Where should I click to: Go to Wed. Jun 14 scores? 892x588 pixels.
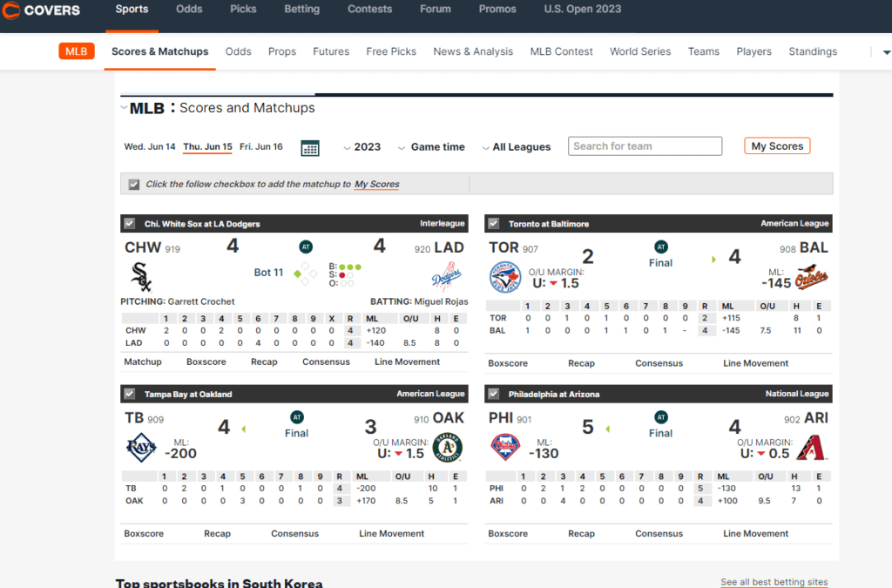(x=150, y=146)
